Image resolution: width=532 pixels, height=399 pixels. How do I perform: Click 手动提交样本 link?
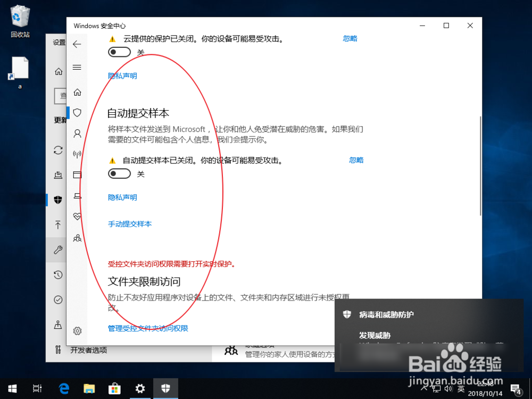click(x=130, y=224)
